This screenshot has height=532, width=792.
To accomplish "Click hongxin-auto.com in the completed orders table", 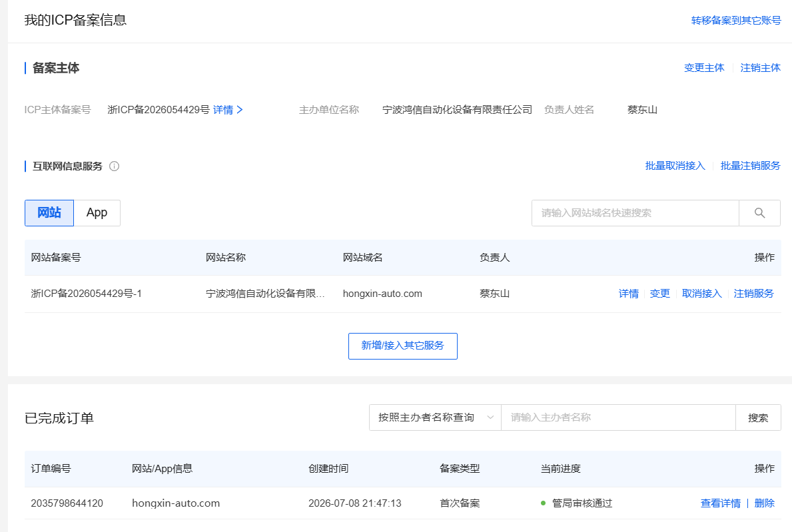I will point(176,503).
